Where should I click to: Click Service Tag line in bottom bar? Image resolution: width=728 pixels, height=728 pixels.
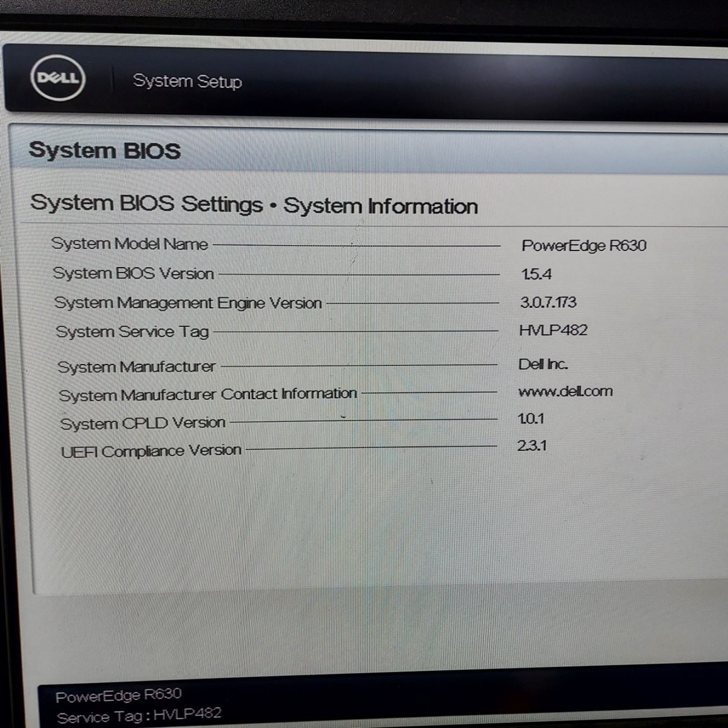[x=139, y=715]
